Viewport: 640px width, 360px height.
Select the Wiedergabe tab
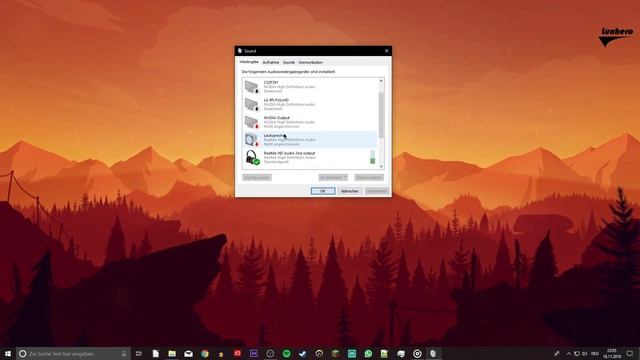(249, 62)
